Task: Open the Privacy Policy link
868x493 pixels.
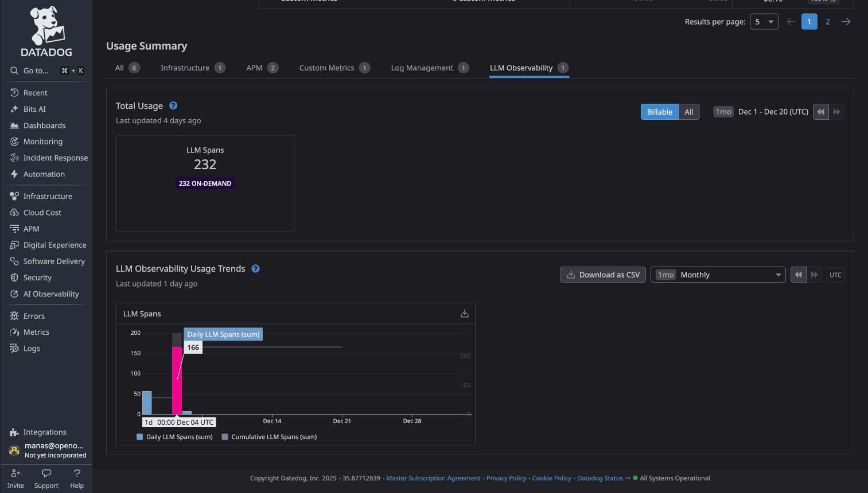Action: pyautogui.click(x=507, y=478)
